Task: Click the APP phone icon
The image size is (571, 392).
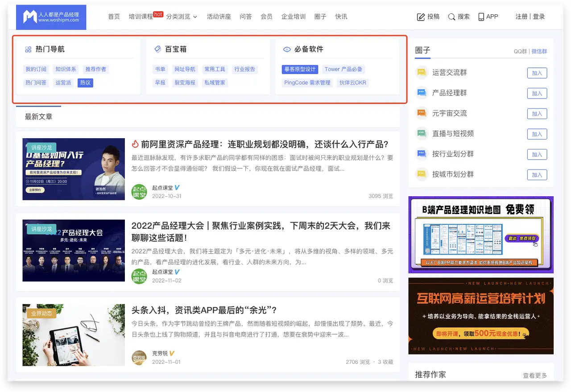Action: [481, 17]
